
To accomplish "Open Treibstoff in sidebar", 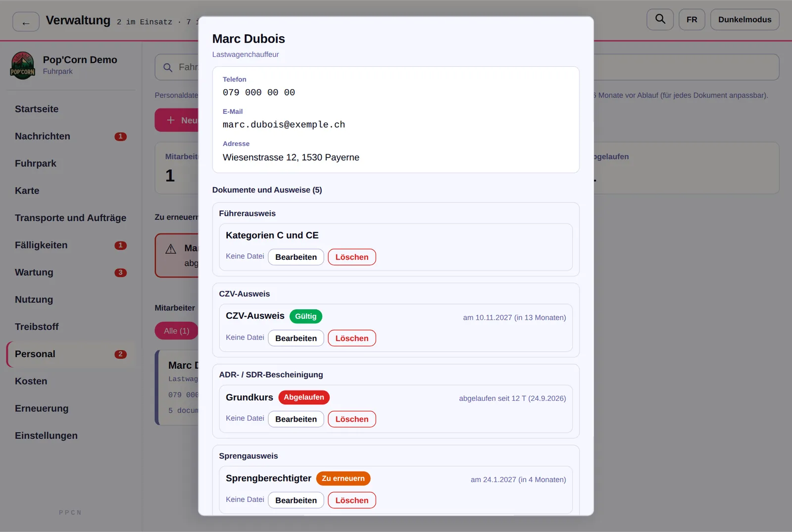I will point(71,327).
